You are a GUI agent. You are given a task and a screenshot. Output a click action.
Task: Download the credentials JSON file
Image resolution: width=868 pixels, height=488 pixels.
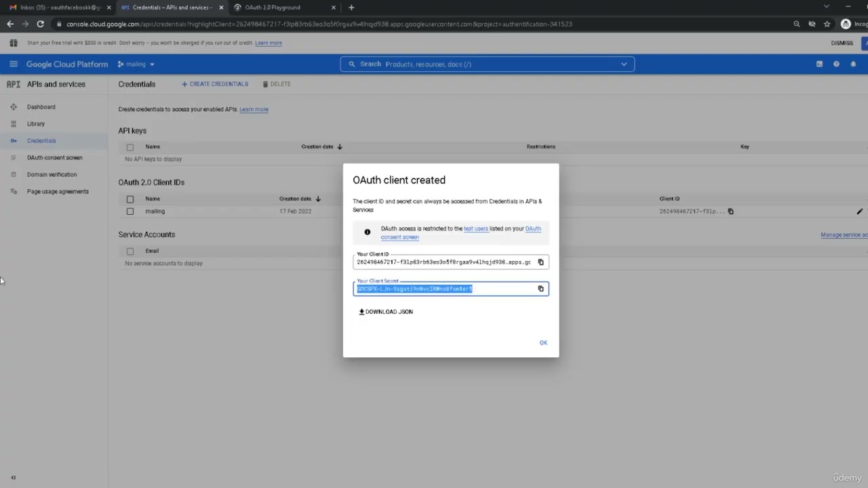point(386,312)
